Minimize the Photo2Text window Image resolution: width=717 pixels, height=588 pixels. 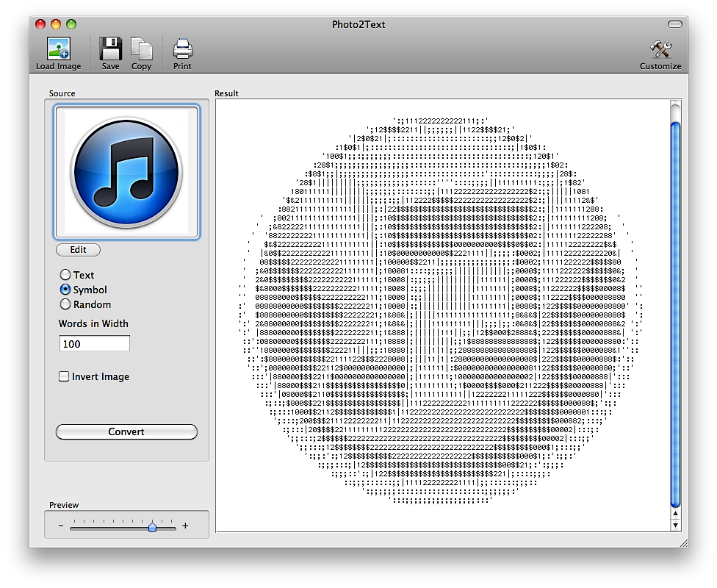(56, 24)
